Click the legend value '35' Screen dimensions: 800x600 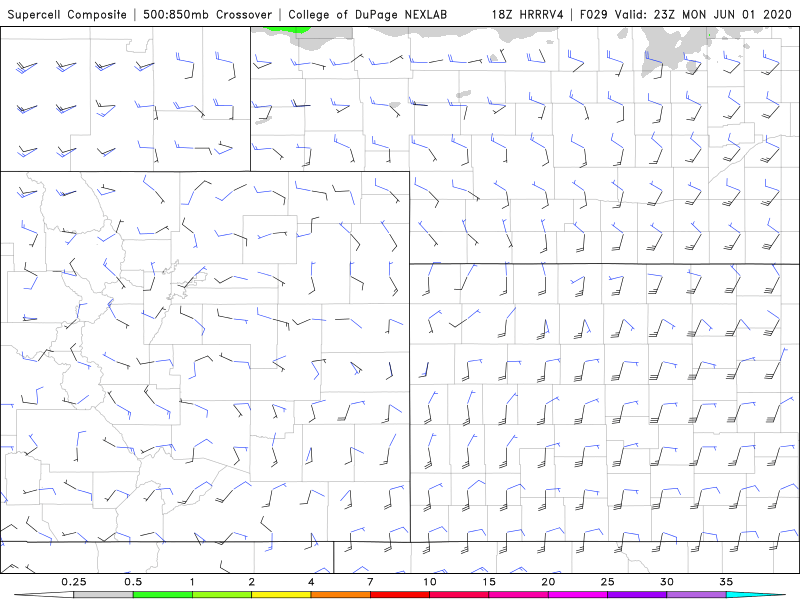[x=726, y=582]
